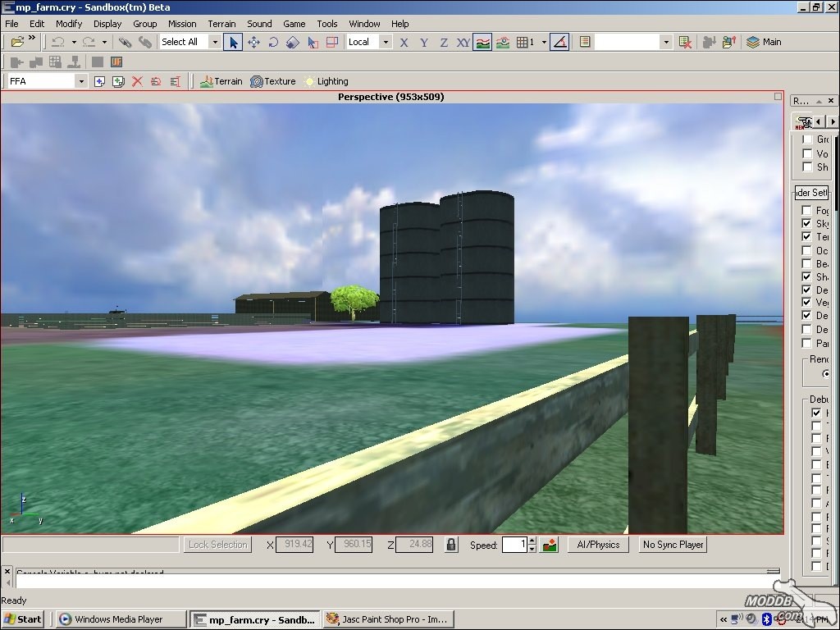This screenshot has height=630, width=840.
Task: Open the Terrain menu
Action: pos(221,24)
